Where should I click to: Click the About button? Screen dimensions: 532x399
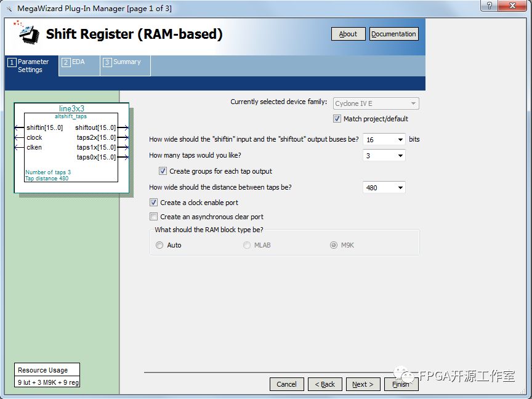pos(348,34)
